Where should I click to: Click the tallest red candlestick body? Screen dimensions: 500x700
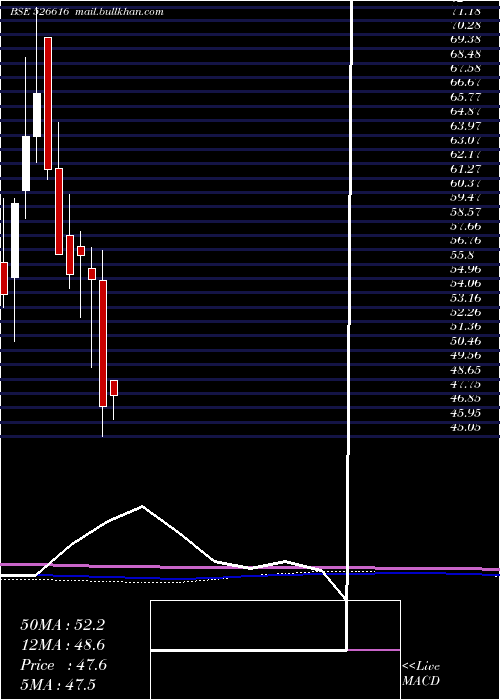click(x=48, y=103)
